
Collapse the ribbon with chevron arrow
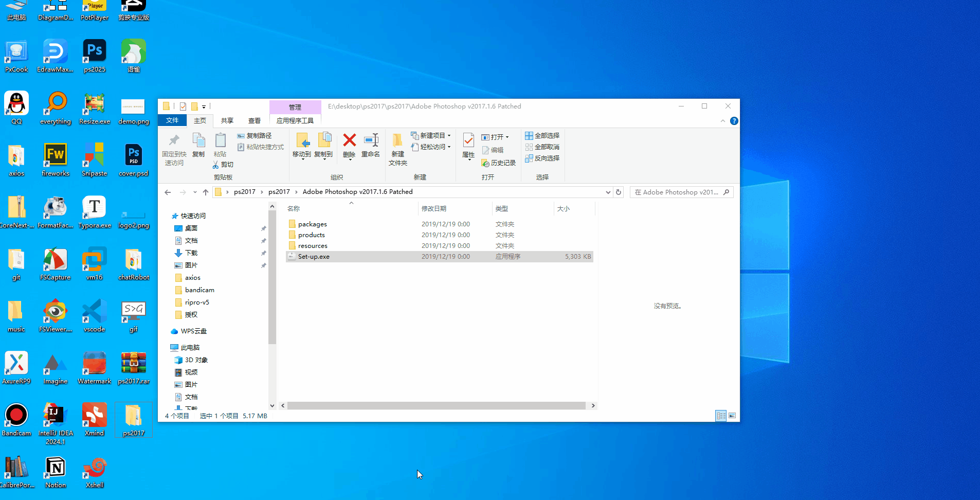point(722,121)
